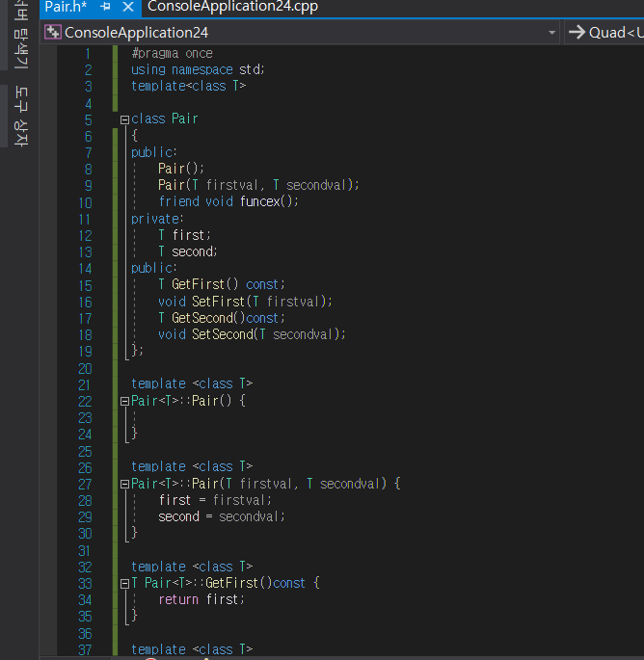Open the ConsoleApplication24.cpp tab
The width and height of the screenshot is (644, 660).
coord(232,7)
